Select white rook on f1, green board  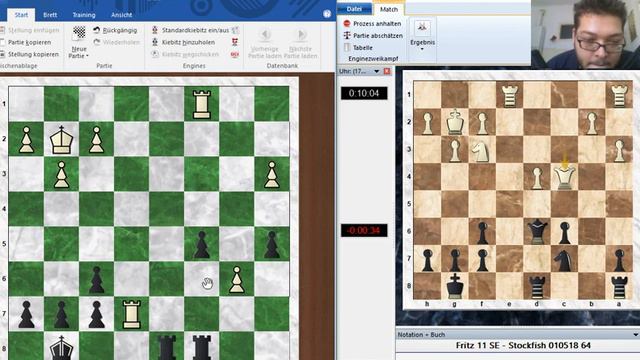pos(201,105)
